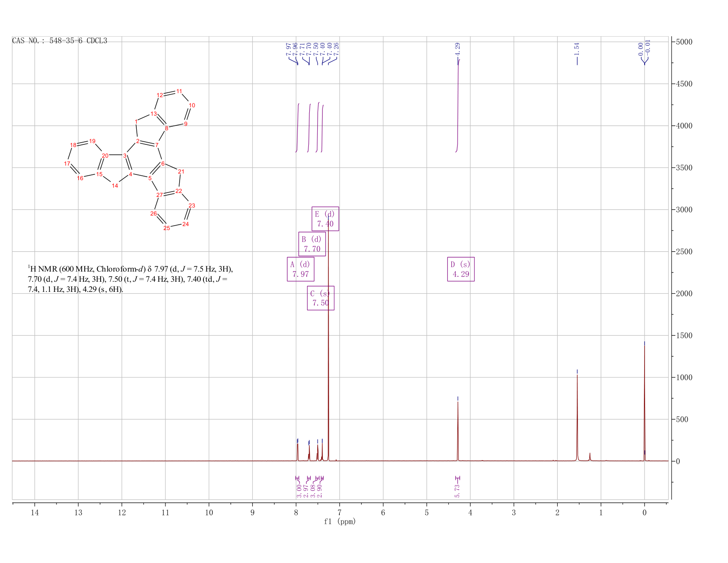
Task: Click atom label 6 in the structure
Action: click(163, 164)
